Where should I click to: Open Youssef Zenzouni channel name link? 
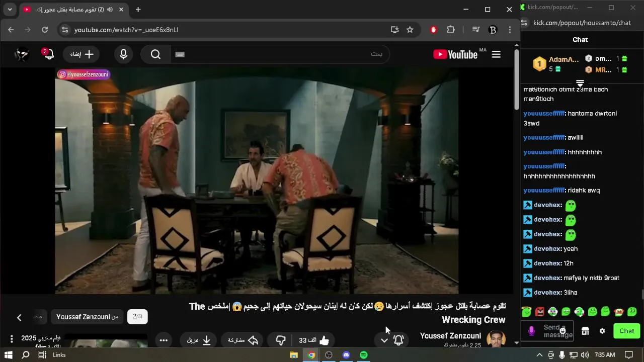[450, 336]
